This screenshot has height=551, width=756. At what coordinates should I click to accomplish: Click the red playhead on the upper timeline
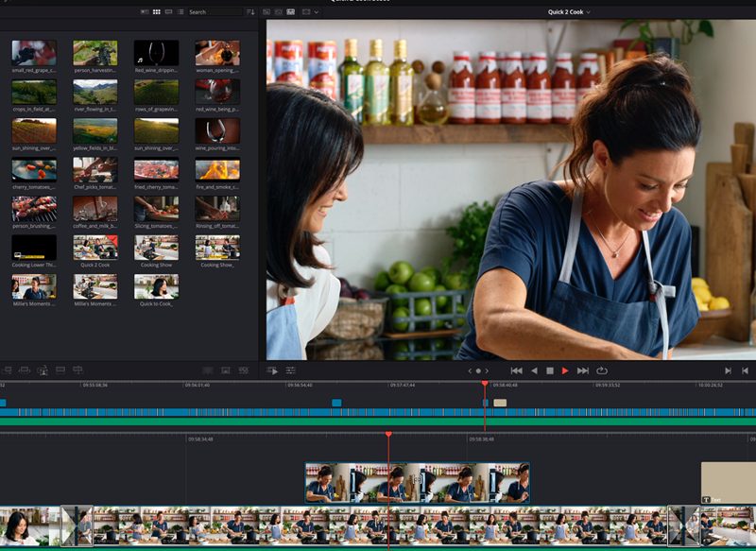click(x=485, y=384)
